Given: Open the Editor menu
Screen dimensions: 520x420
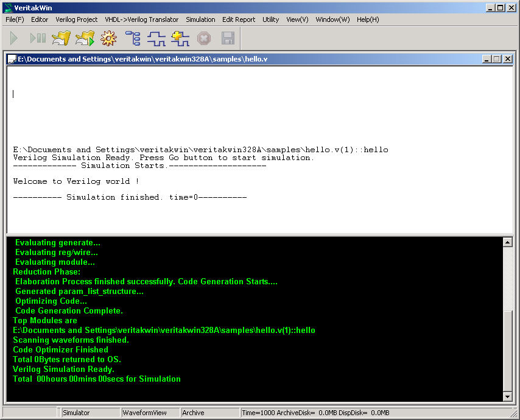Looking at the screenshot, I should (40, 19).
